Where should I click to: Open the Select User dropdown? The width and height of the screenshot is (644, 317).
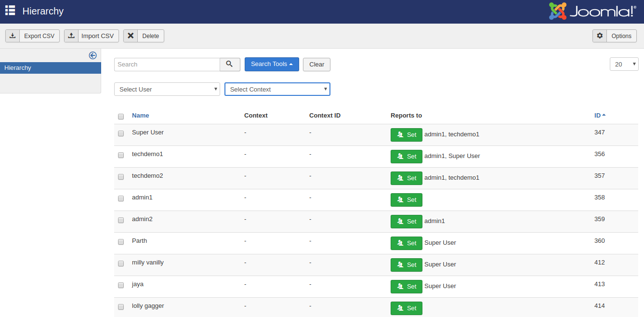167,89
